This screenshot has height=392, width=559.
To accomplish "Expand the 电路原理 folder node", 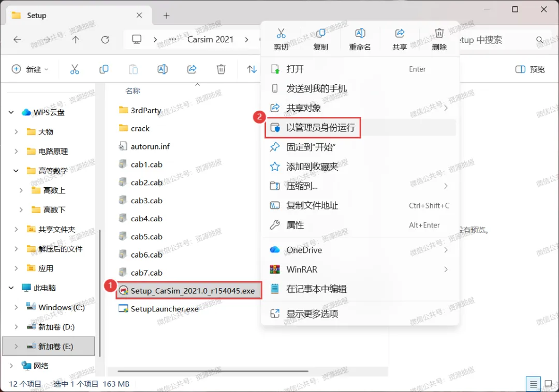I will pyautogui.click(x=16, y=152).
